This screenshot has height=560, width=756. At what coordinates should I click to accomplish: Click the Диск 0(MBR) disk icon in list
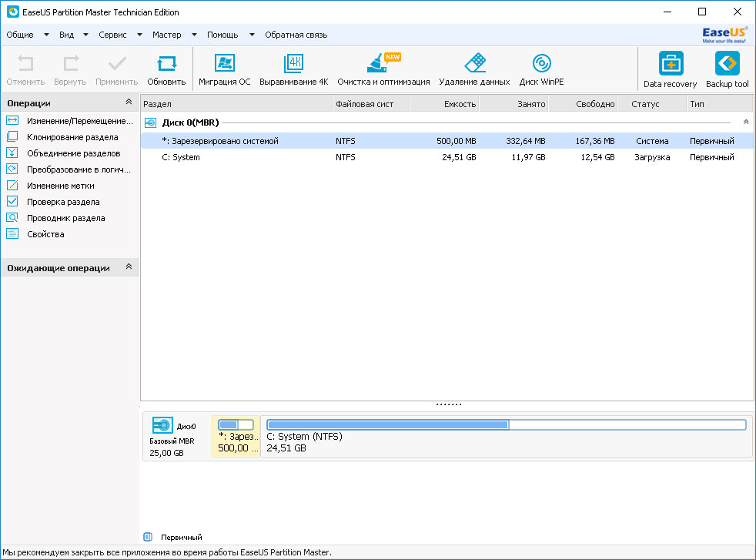[x=150, y=123]
